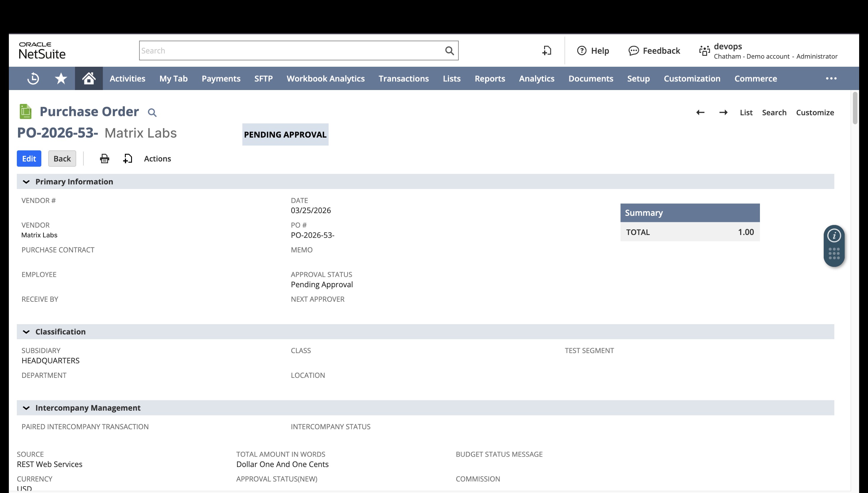Open the Matrix Labs vendor link
Screen dimensions: 868x493
pos(39,235)
